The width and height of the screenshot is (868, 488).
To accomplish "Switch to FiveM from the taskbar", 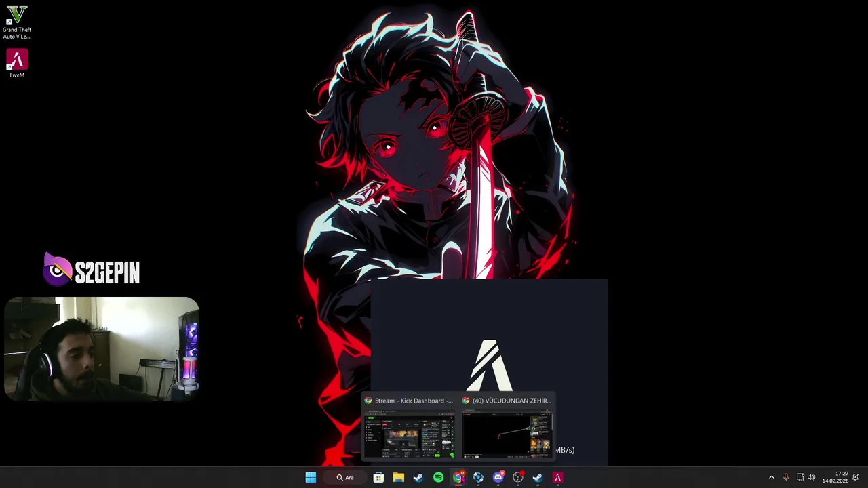I will (558, 477).
